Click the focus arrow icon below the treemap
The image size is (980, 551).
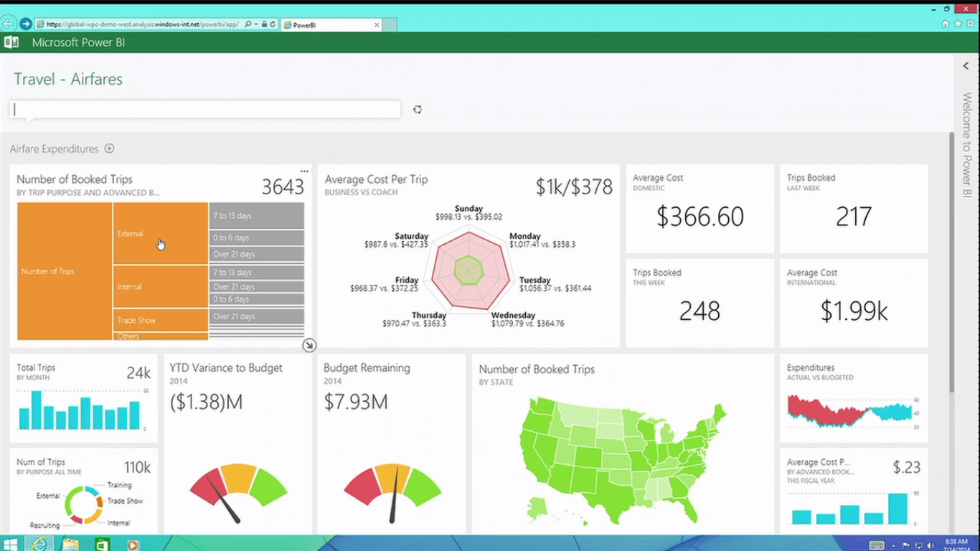click(309, 345)
